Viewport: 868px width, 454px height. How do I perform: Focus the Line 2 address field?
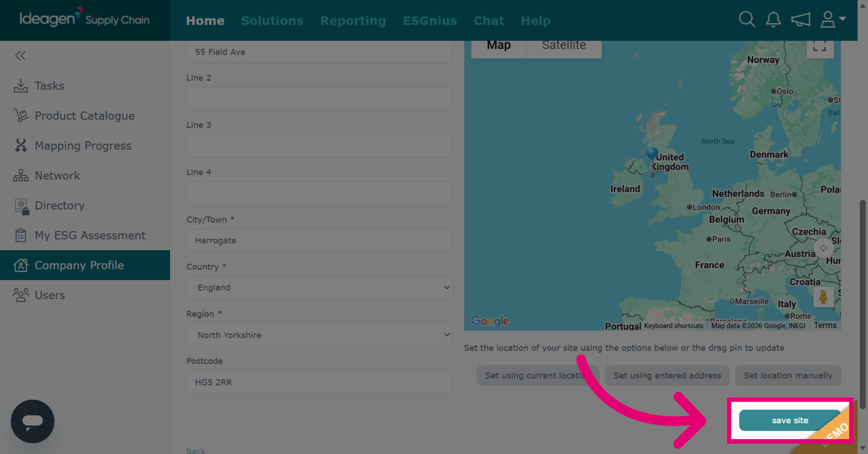[x=320, y=98]
